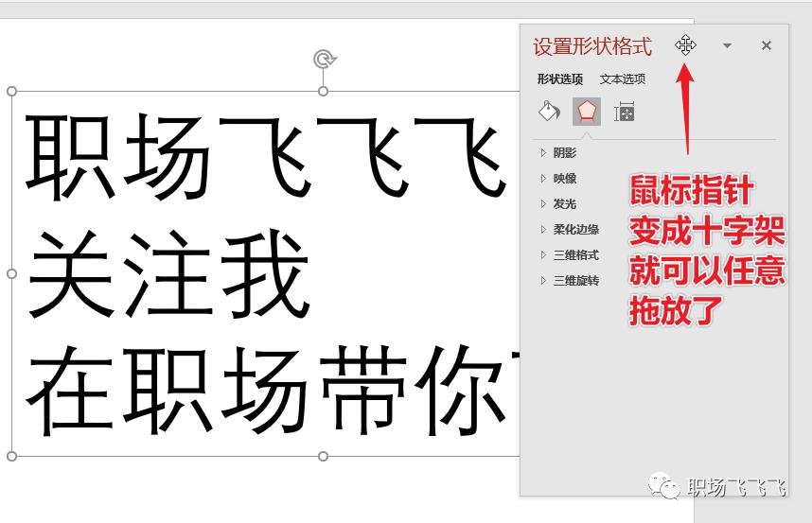This screenshot has height=523, width=812.
Task: Expand the 阴影 section
Action: point(564,152)
